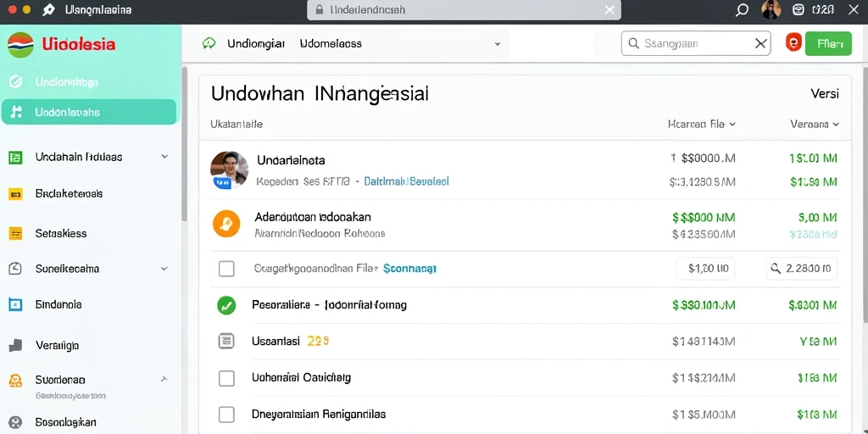Click the Undarlaineta row name
The image size is (868, 434).
pyautogui.click(x=291, y=160)
